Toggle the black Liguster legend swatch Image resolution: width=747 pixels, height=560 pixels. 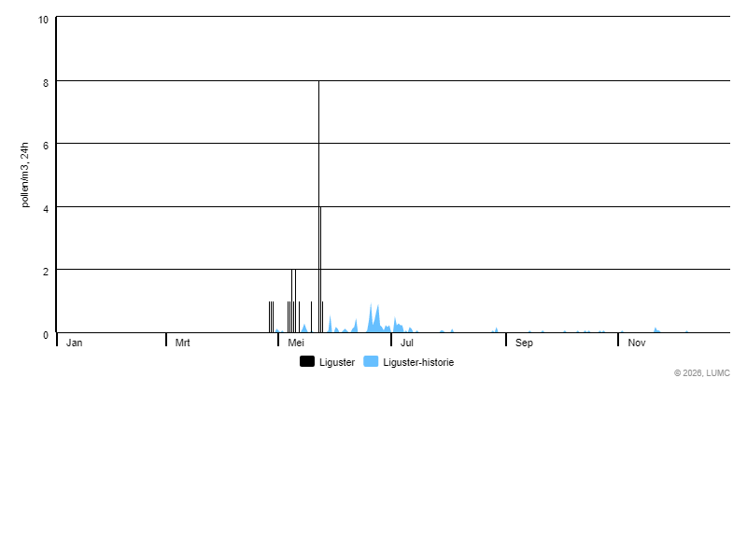pyautogui.click(x=307, y=361)
